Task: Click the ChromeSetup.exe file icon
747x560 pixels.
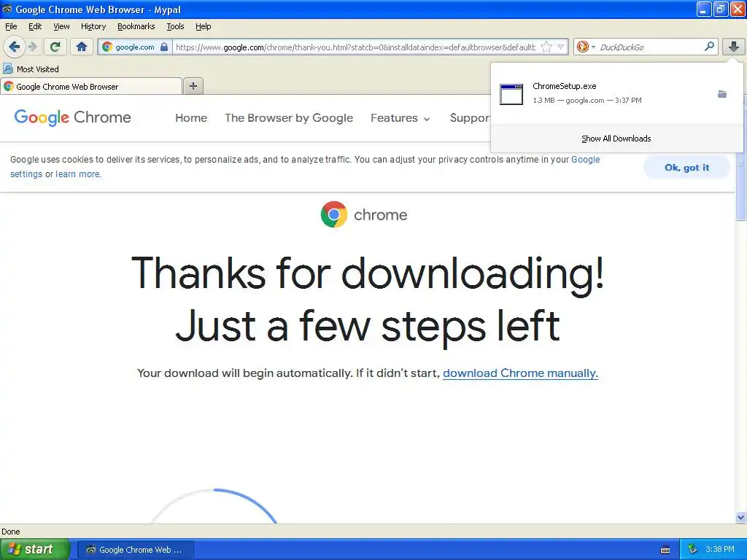Action: [511, 94]
